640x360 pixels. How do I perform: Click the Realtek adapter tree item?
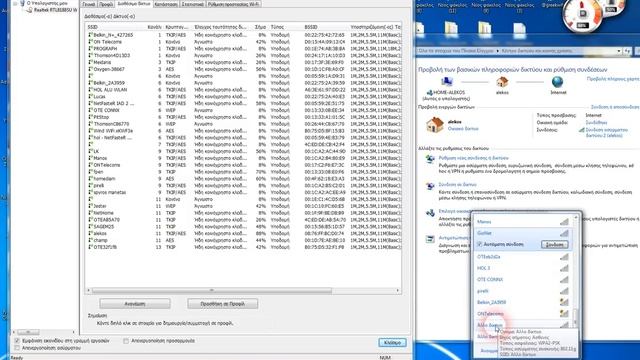55,10
